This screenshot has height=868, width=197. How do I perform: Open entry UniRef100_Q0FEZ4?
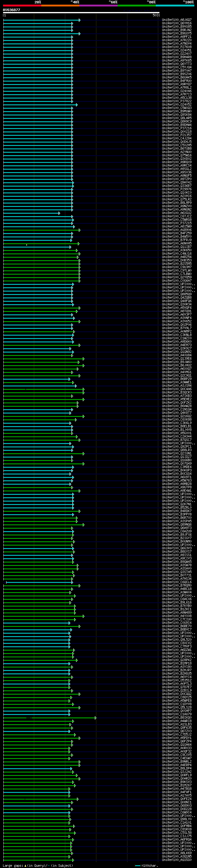(177, 799)
